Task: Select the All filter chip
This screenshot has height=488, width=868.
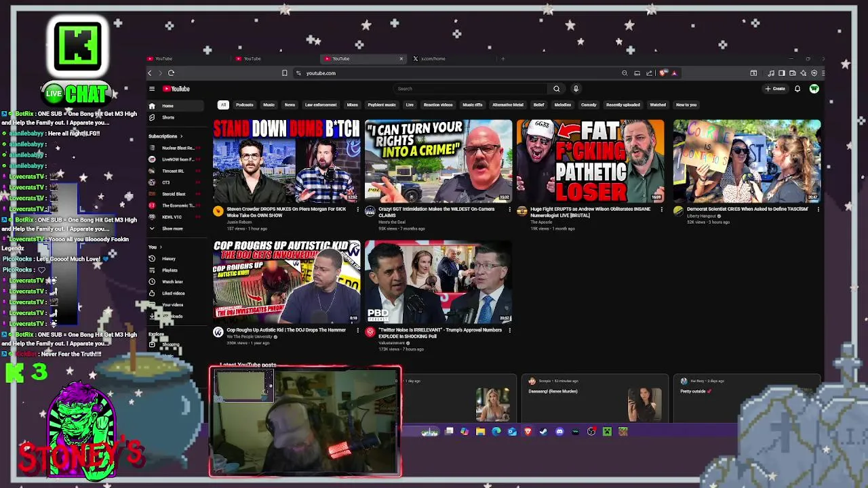Action: click(x=223, y=105)
